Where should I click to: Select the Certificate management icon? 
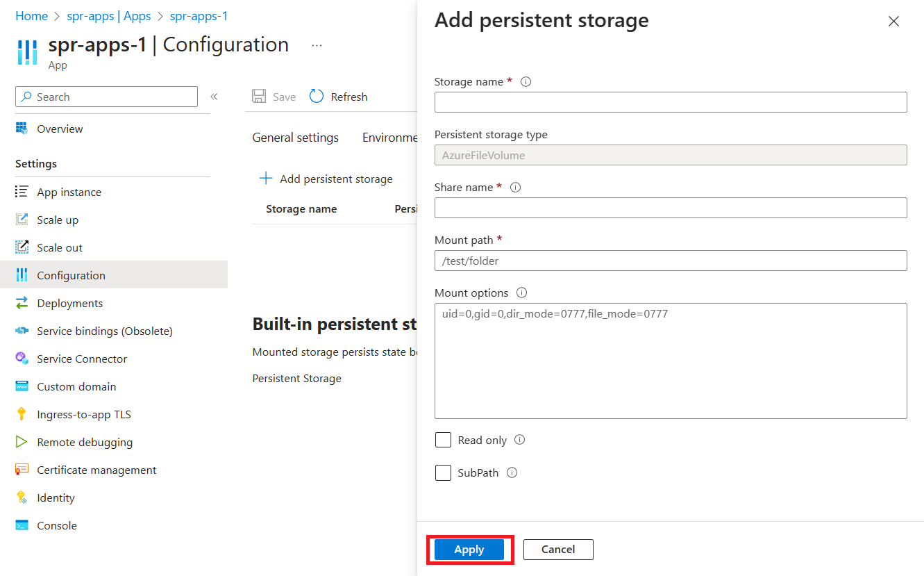[x=22, y=470]
